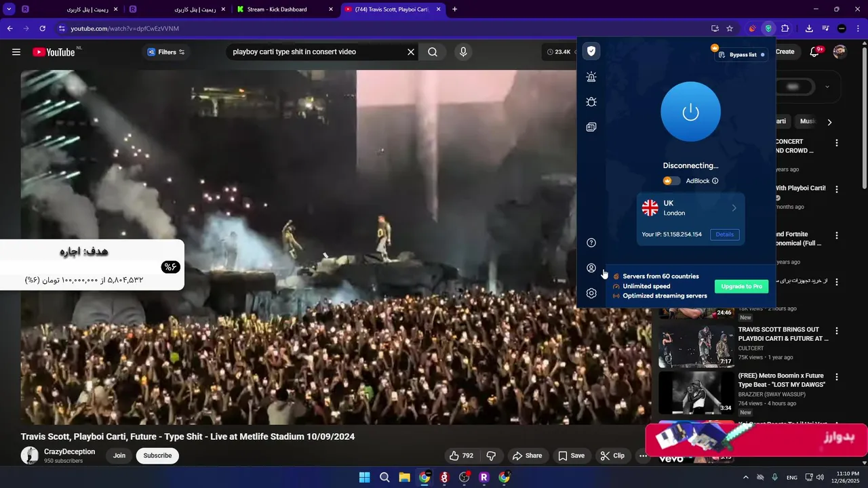Dislike the video with thumbs down

pos(492,455)
